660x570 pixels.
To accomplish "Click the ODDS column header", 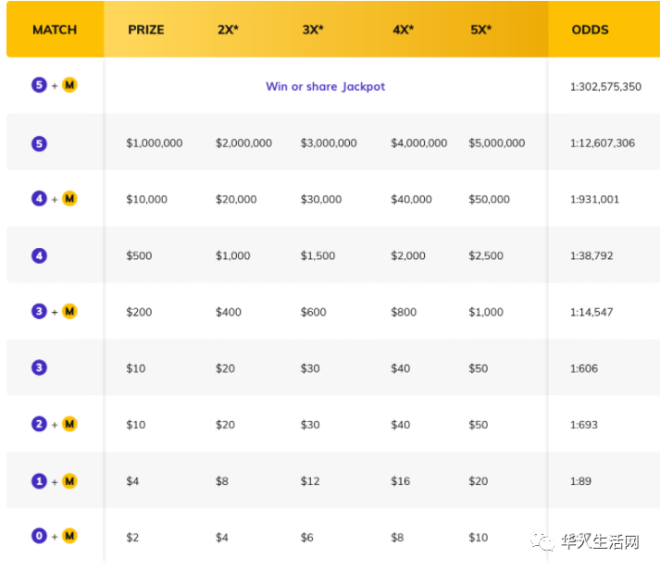I will point(590,29).
